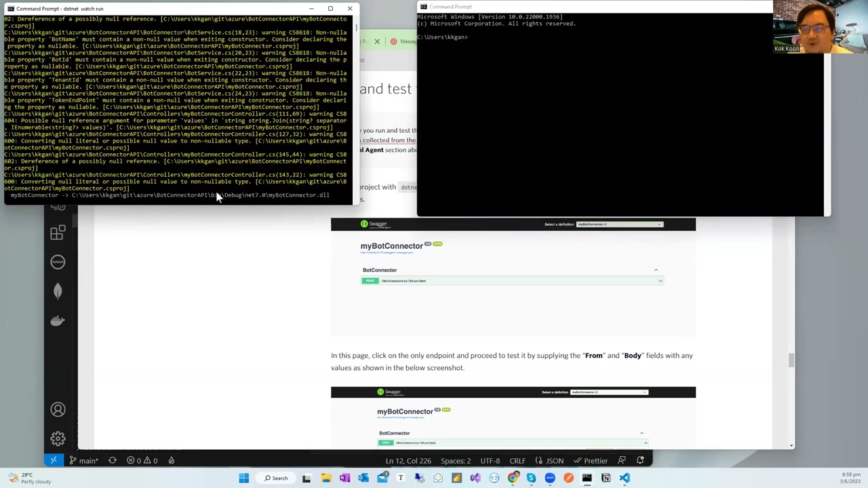Click the feedback icon in status bar

(x=621, y=460)
